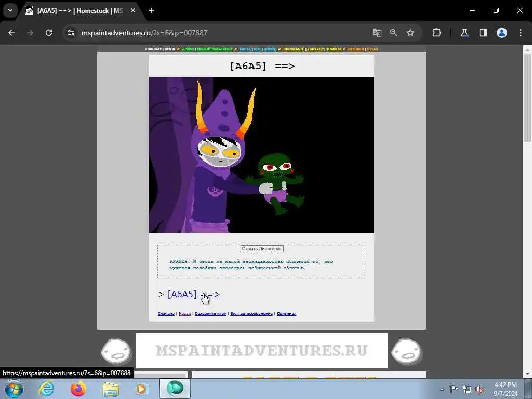
Task: Open the media player taskbar icon
Action: pos(142,389)
